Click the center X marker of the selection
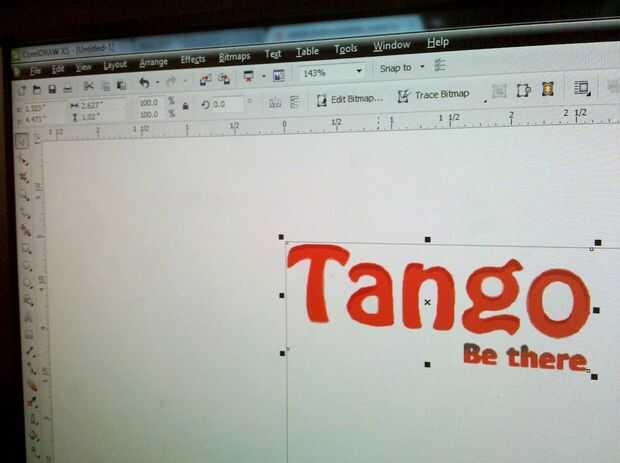This screenshot has width=620, height=463. pos(427,302)
